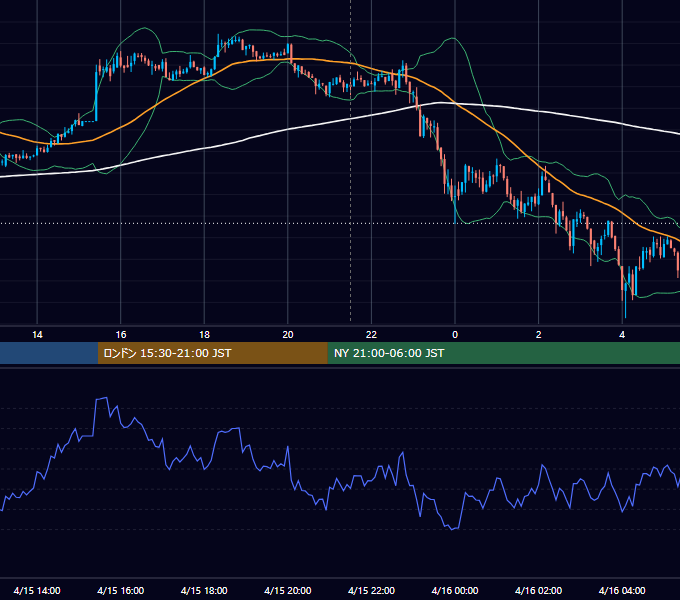Click the 18 hour axis label
This screenshot has width=680, height=600.
204,335
